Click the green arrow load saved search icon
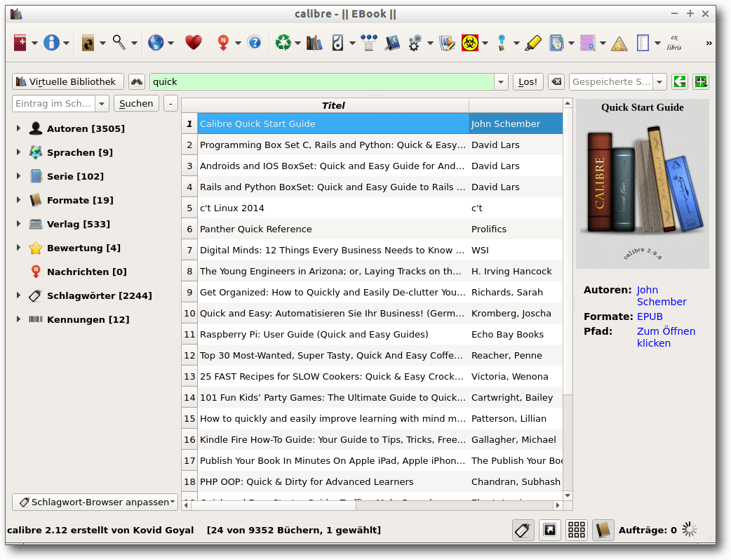The image size is (731, 560). pos(680,81)
